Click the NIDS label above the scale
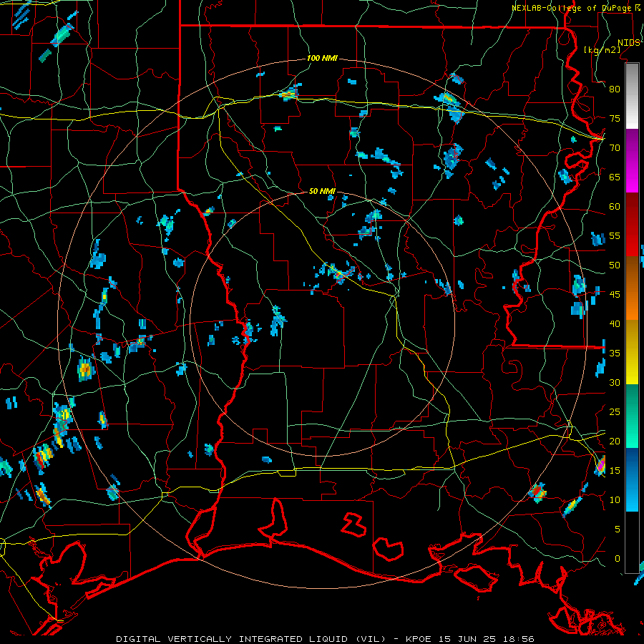The height and width of the screenshot is (644, 644). [629, 43]
